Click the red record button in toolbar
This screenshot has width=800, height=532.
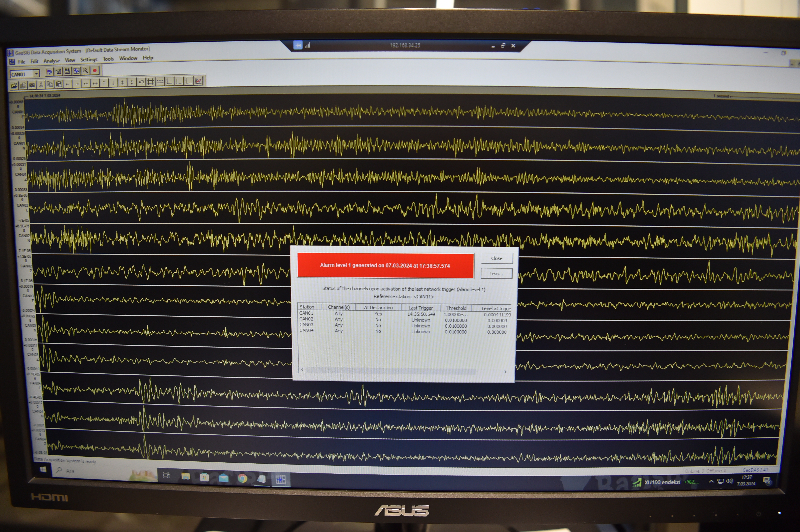pyautogui.click(x=95, y=71)
